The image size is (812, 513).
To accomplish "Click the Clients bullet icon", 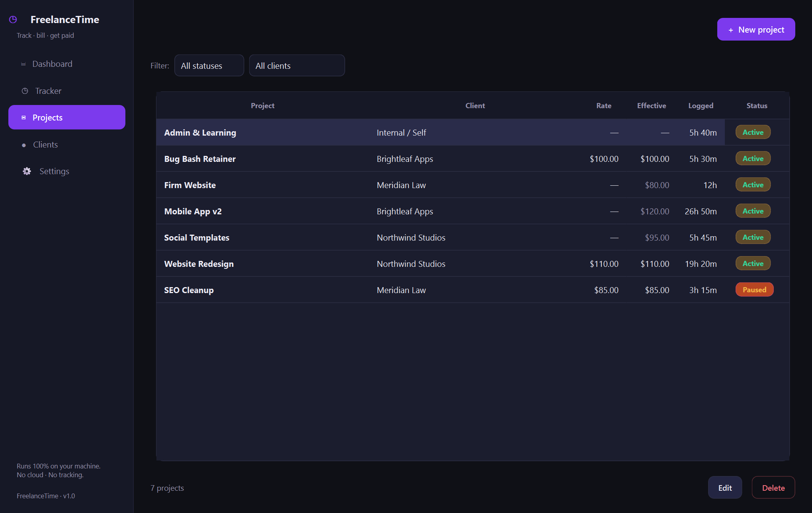I will point(24,145).
